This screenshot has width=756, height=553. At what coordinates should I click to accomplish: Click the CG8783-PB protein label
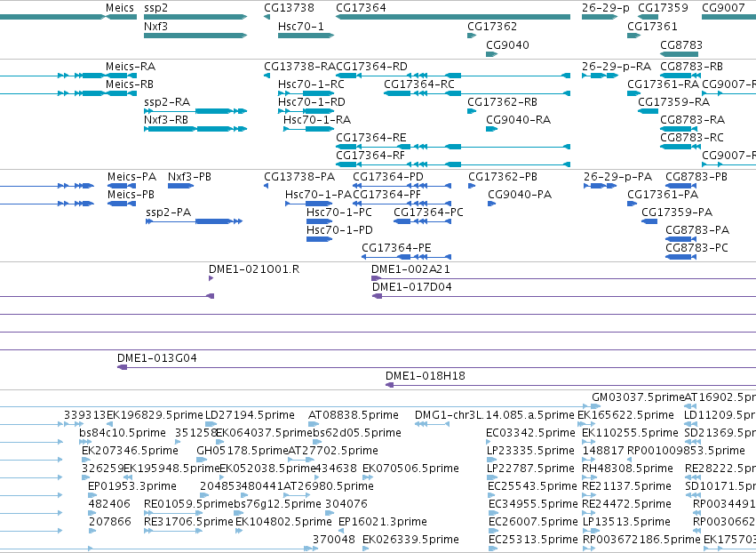point(696,177)
